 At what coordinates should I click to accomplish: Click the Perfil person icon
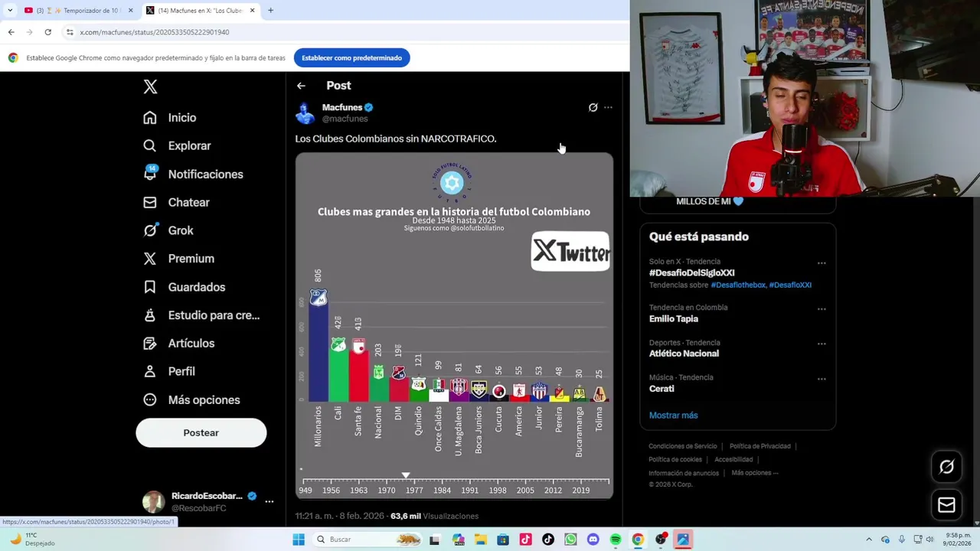click(150, 371)
